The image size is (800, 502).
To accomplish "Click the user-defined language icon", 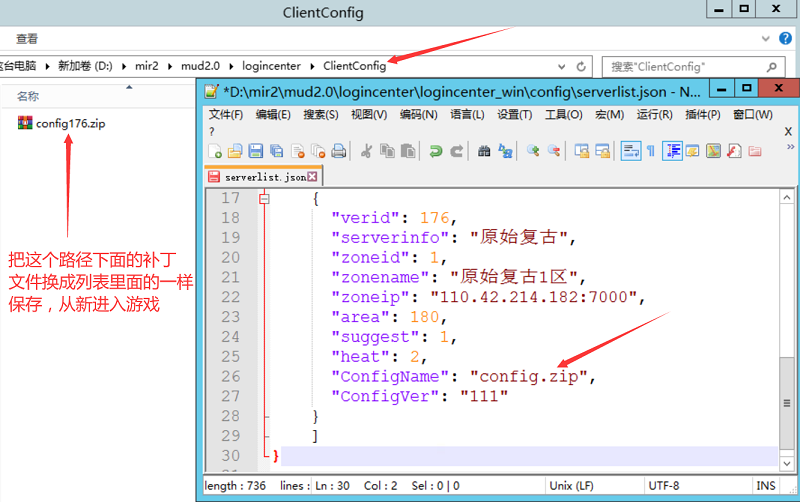I will tap(692, 151).
